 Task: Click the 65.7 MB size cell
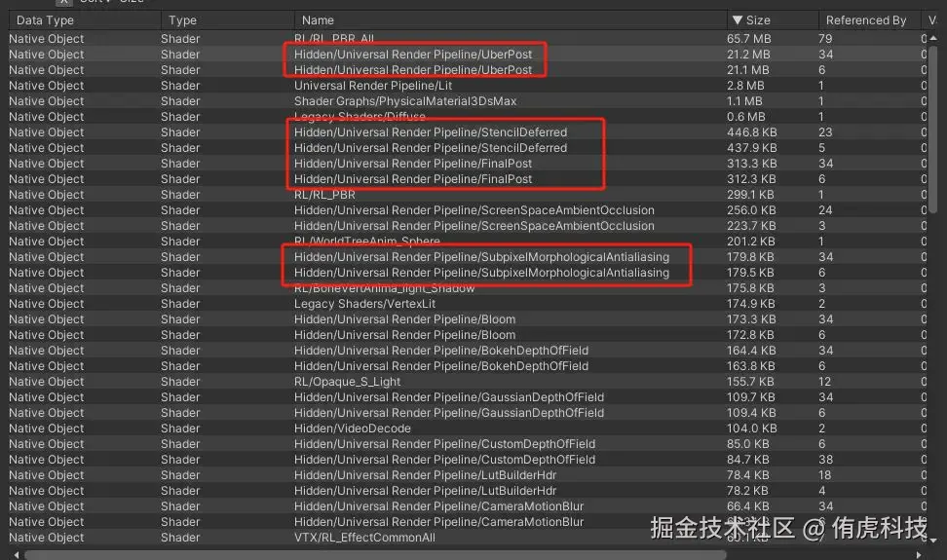(749, 39)
